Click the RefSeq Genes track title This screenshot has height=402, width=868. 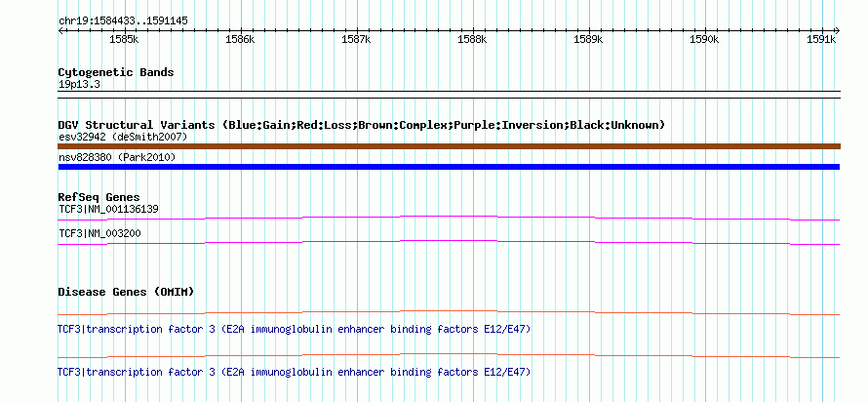pos(99,198)
